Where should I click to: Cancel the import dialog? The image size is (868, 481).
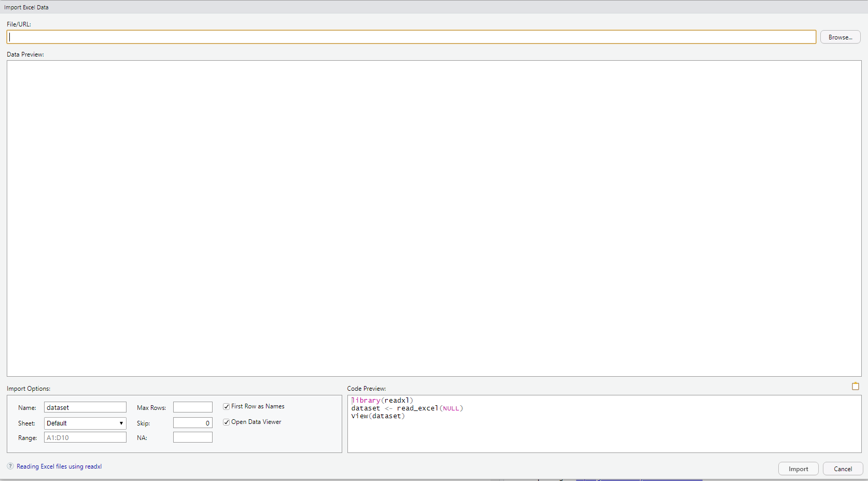tap(843, 469)
